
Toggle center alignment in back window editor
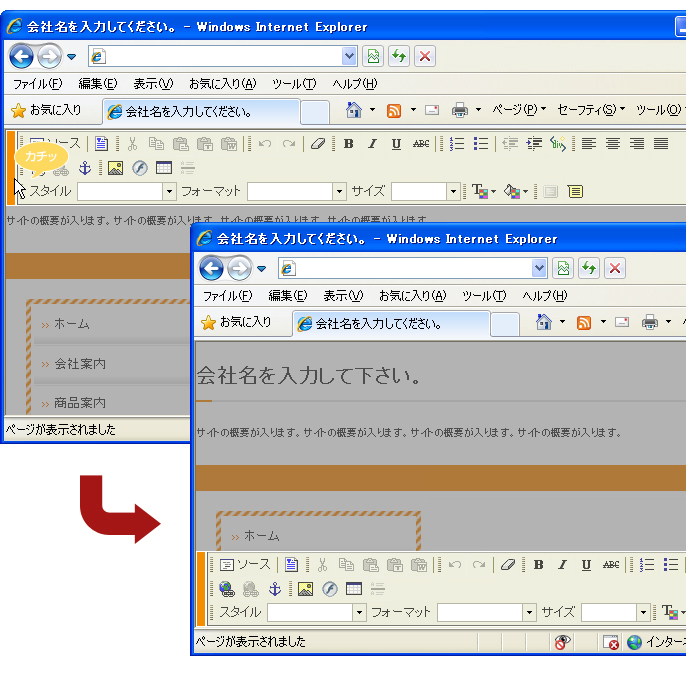[613, 144]
